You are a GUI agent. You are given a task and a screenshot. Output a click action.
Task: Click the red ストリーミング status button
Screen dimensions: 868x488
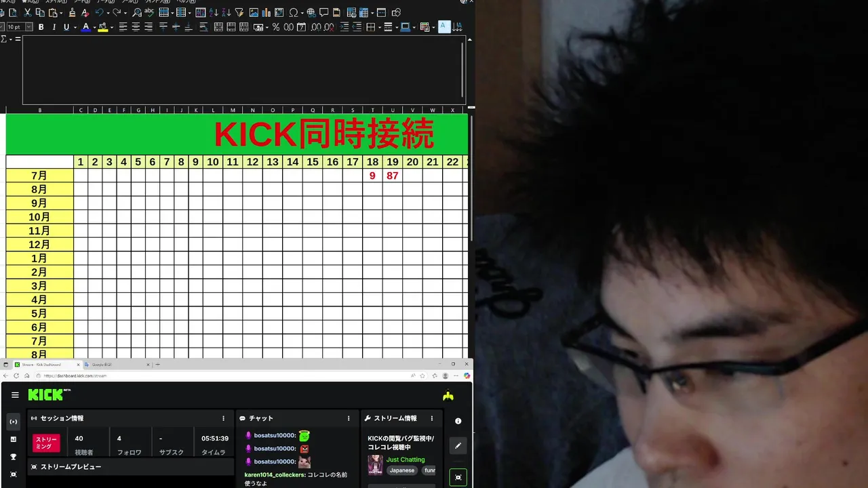tap(47, 443)
